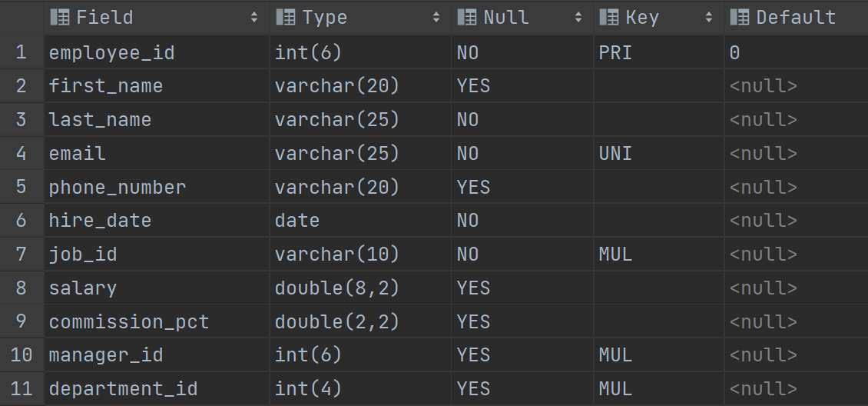Select the Default column header

coord(796,18)
